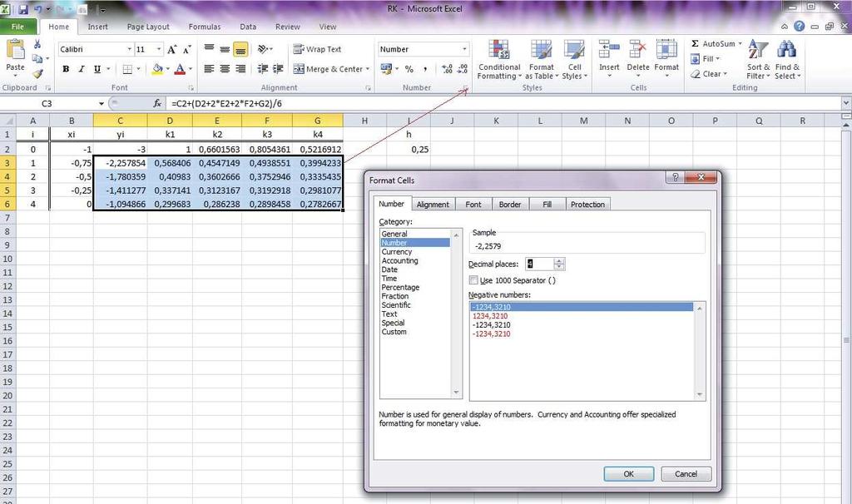Open the AutoSum dropdown arrow
The image size is (852, 504).
740,43
